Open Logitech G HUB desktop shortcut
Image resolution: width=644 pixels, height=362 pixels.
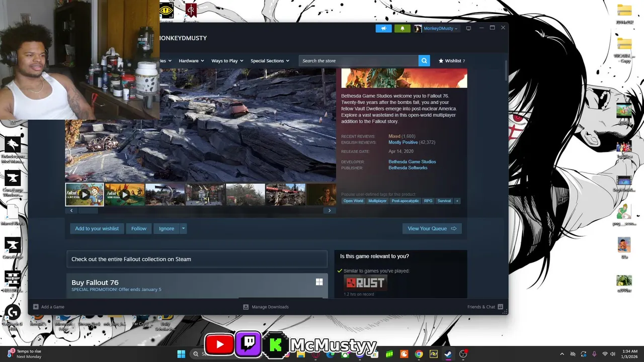pos(13,317)
